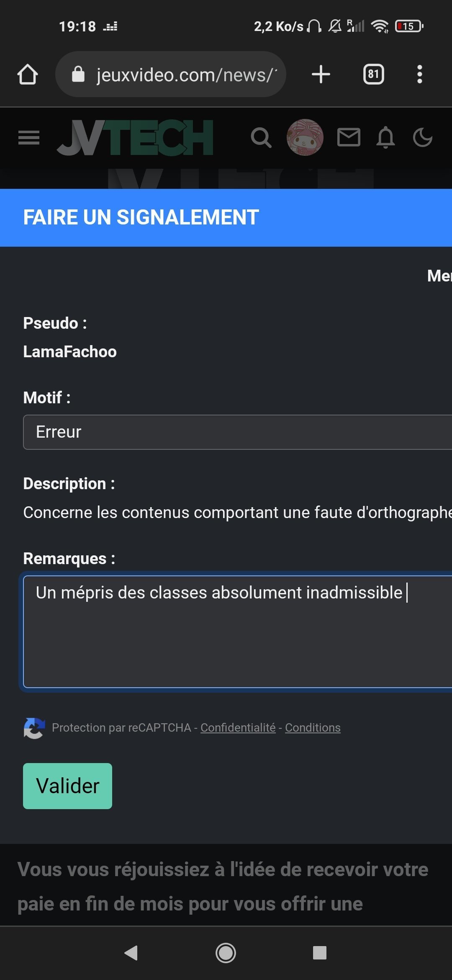Open the hamburger site menu

tap(29, 137)
